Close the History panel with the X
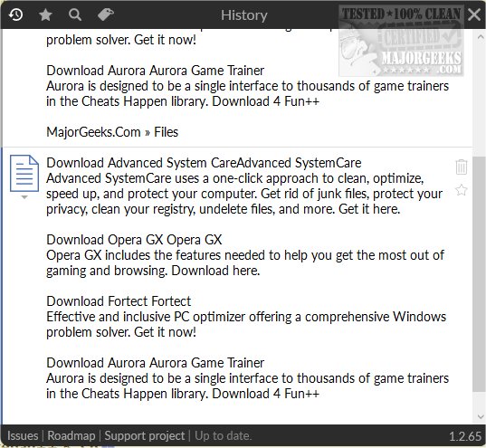 [474, 14]
